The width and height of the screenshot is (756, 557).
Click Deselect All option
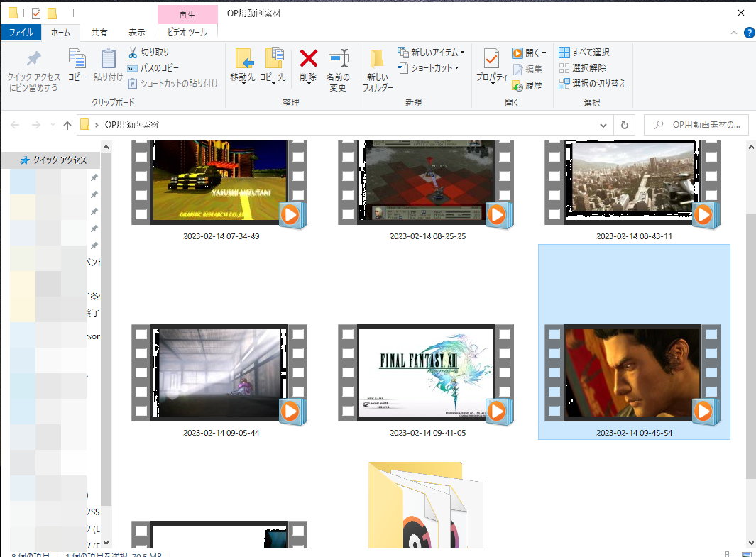click(x=582, y=68)
